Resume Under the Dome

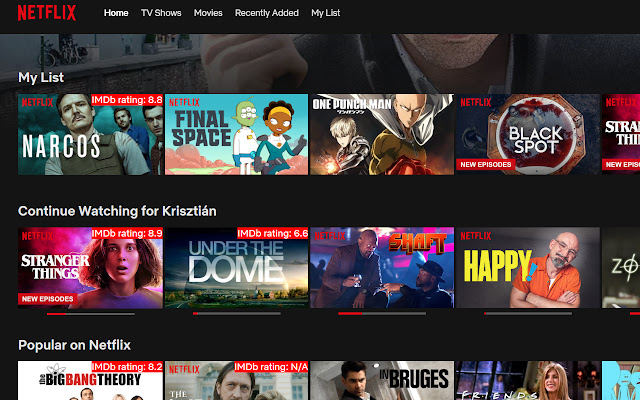click(x=236, y=268)
